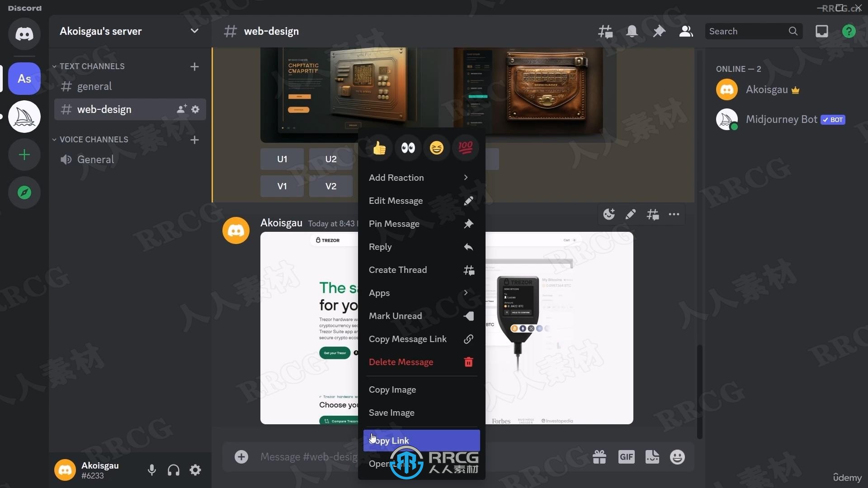Image resolution: width=868 pixels, height=488 pixels.
Task: Click Create Invite icon on web-design
Action: pyautogui.click(x=182, y=109)
